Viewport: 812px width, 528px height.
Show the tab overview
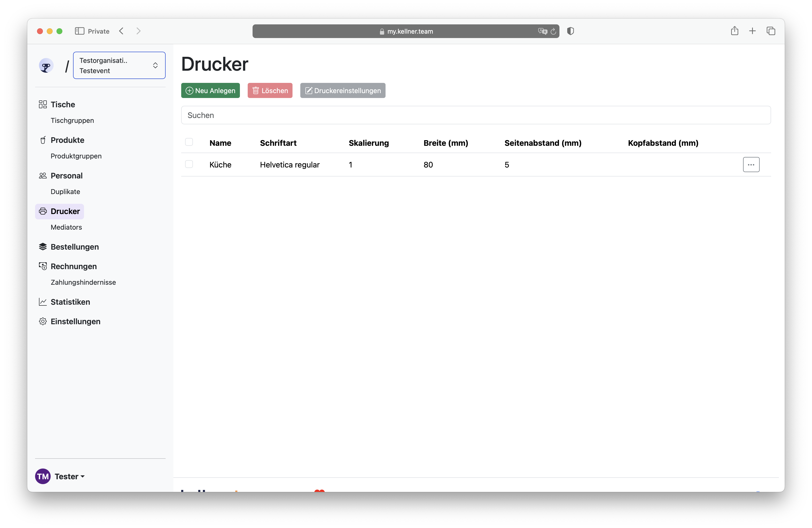pyautogui.click(x=771, y=31)
